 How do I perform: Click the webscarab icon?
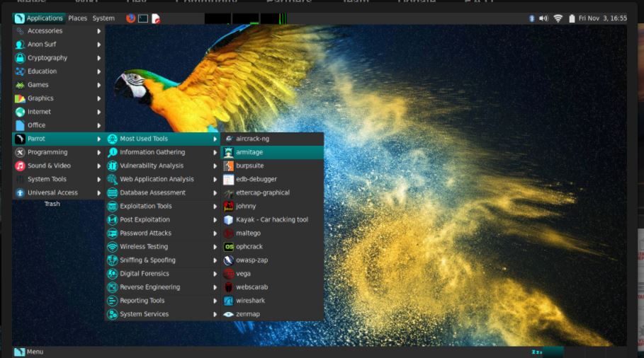[x=228, y=287]
